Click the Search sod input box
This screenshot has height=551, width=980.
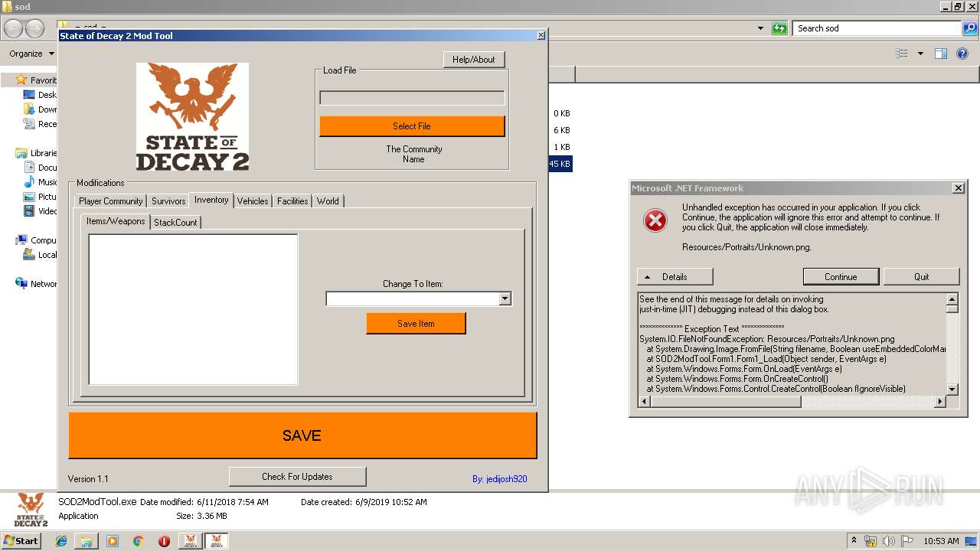coord(877,28)
